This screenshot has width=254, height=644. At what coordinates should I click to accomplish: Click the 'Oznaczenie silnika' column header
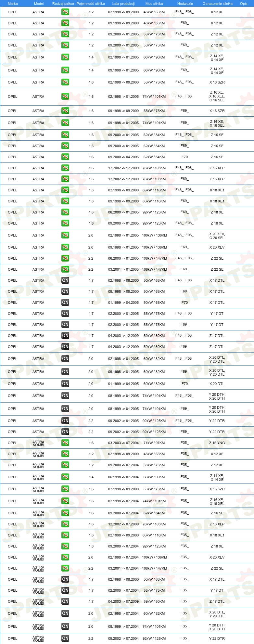[218, 4]
